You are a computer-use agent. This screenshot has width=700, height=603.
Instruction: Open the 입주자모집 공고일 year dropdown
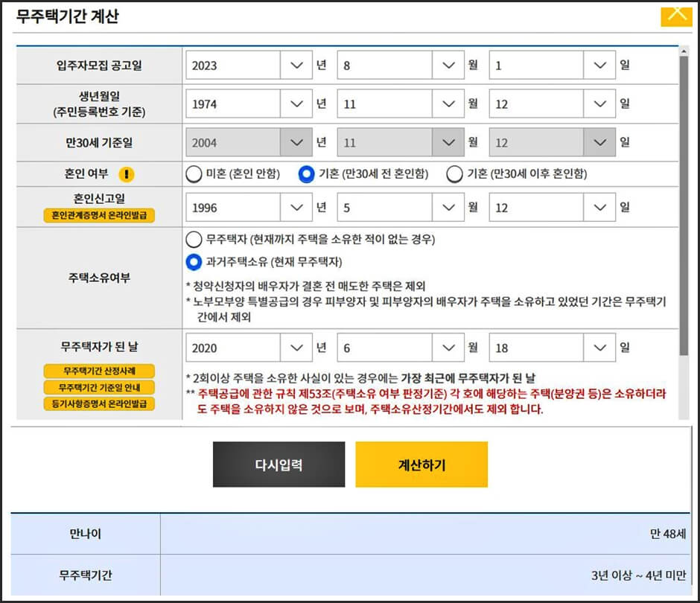coord(296,65)
